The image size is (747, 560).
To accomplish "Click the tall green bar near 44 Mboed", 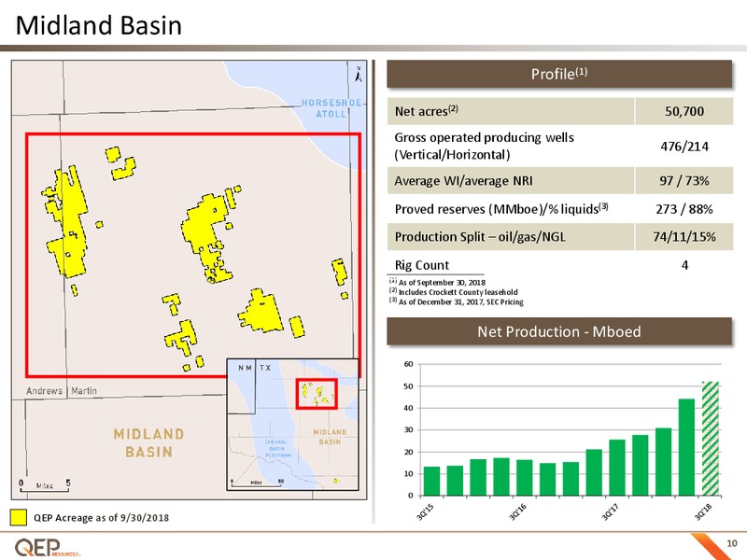I will tap(686, 447).
